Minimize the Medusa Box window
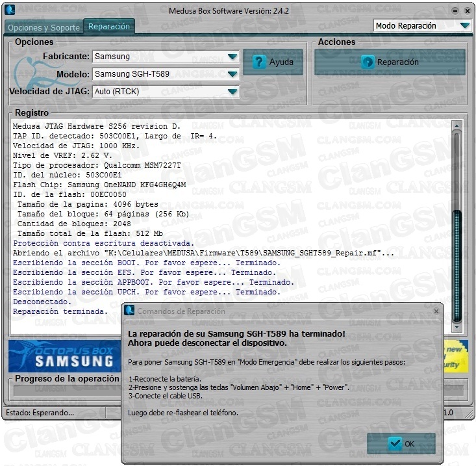Screen dimensions: 476x466 pyautogui.click(x=455, y=11)
